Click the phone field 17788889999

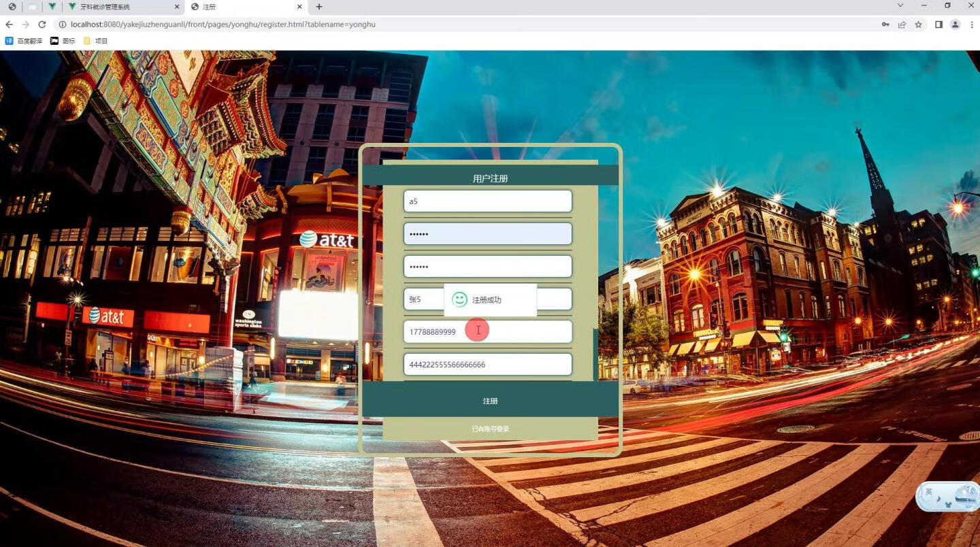tap(487, 332)
